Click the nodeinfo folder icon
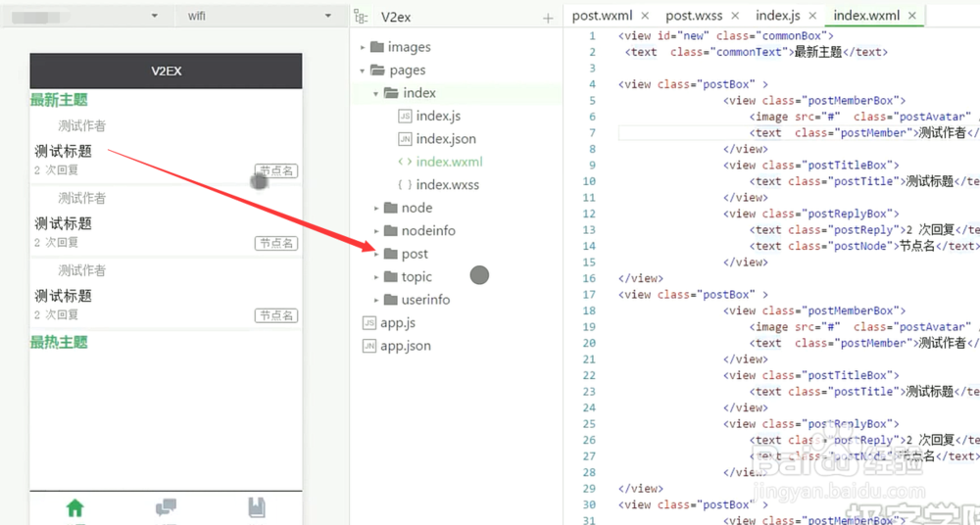This screenshot has height=525, width=980. coord(391,230)
